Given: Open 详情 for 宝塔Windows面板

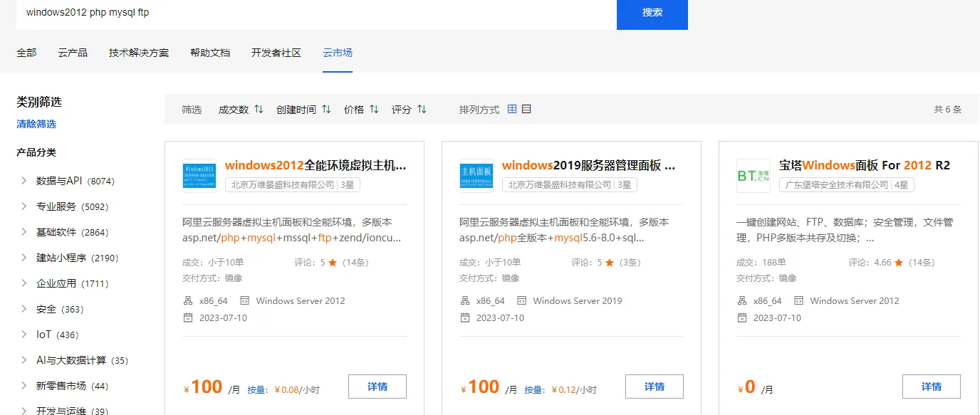Looking at the screenshot, I should [932, 386].
